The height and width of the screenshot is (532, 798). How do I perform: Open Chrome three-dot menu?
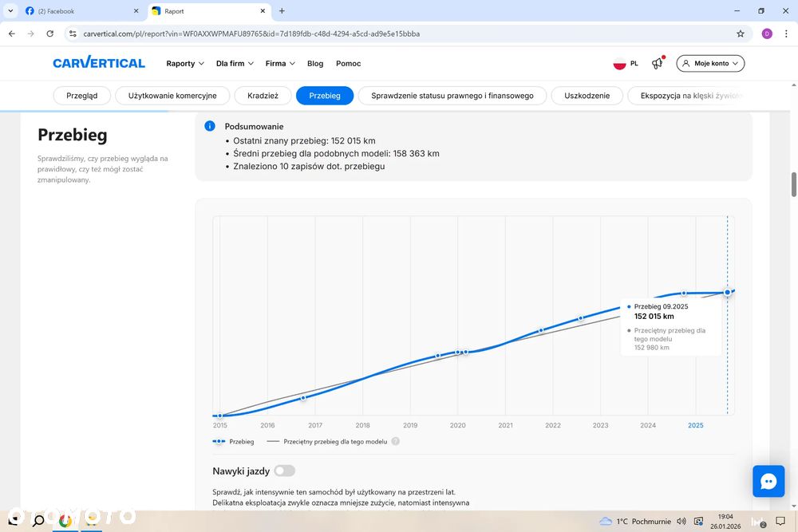[786, 33]
